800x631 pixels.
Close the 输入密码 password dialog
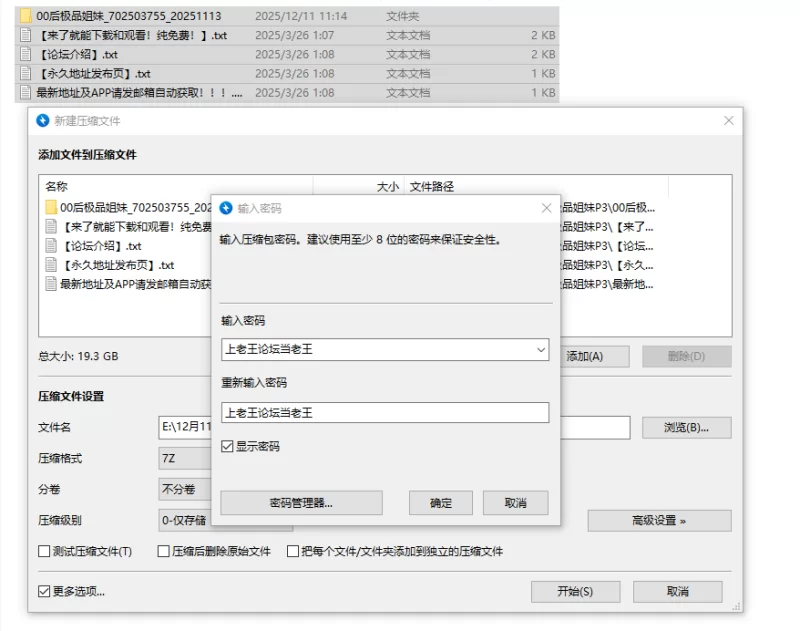point(546,208)
